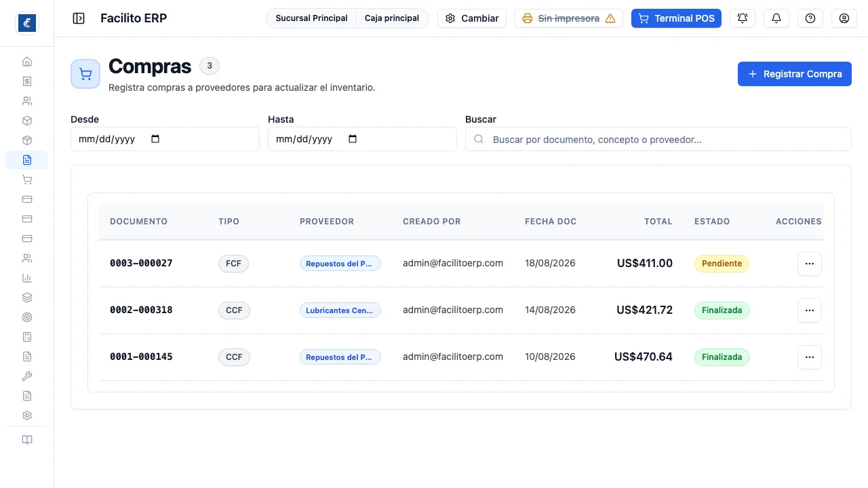Open the book icon at sidebar bottom
Viewport: 868px width, 488px height.
coord(27,440)
